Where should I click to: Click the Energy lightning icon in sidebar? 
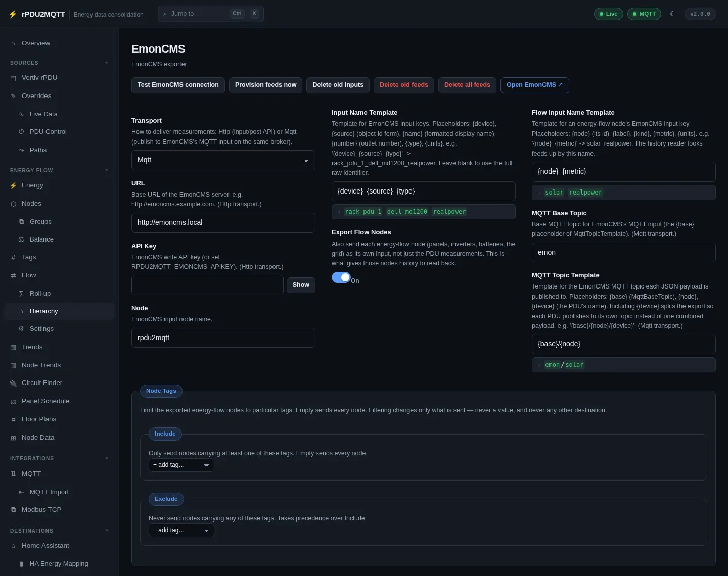pyautogui.click(x=13, y=185)
